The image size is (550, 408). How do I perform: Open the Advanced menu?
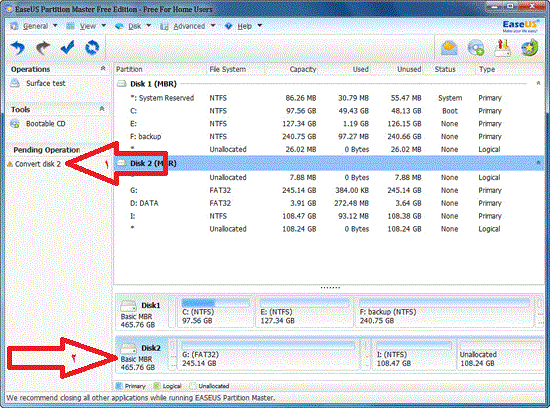[x=189, y=26]
